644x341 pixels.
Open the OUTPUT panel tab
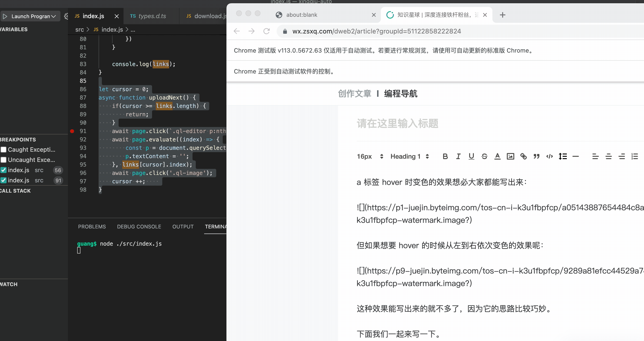pyautogui.click(x=183, y=227)
